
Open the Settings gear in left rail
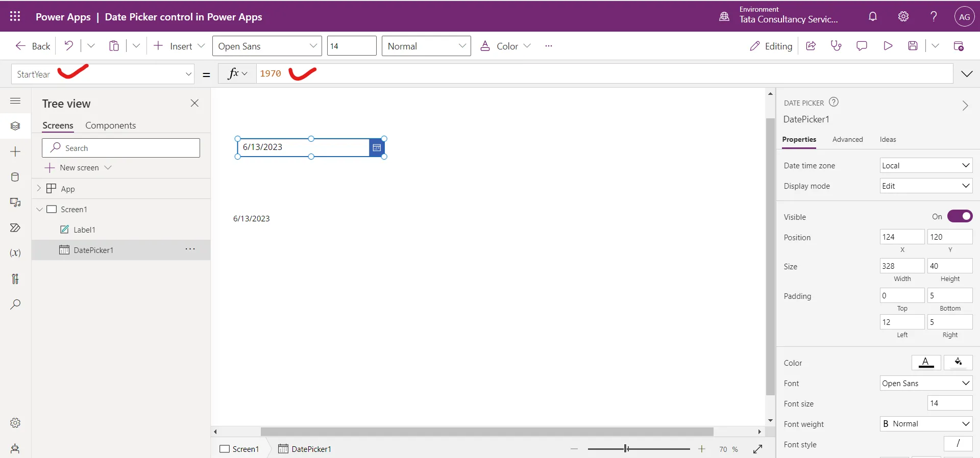pos(15,423)
